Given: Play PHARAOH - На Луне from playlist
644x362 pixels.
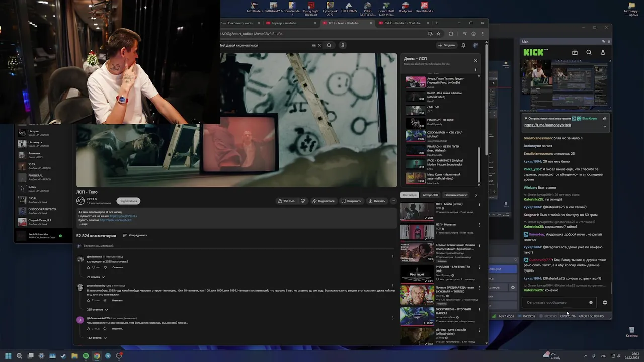Looking at the screenshot, I should point(441,123).
